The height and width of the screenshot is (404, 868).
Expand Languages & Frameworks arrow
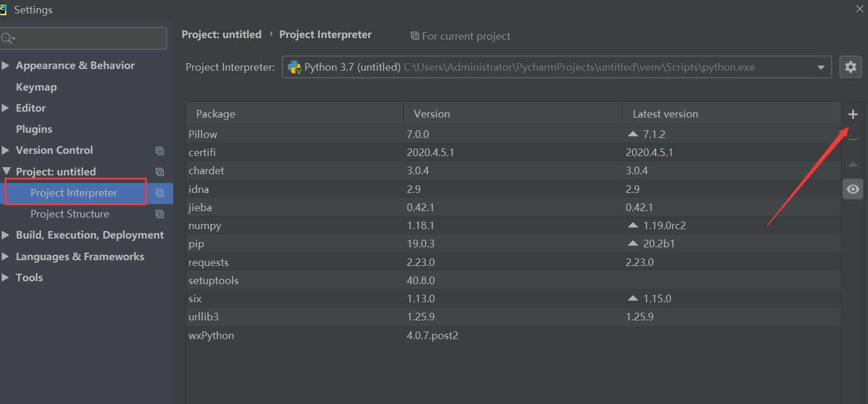click(x=6, y=257)
